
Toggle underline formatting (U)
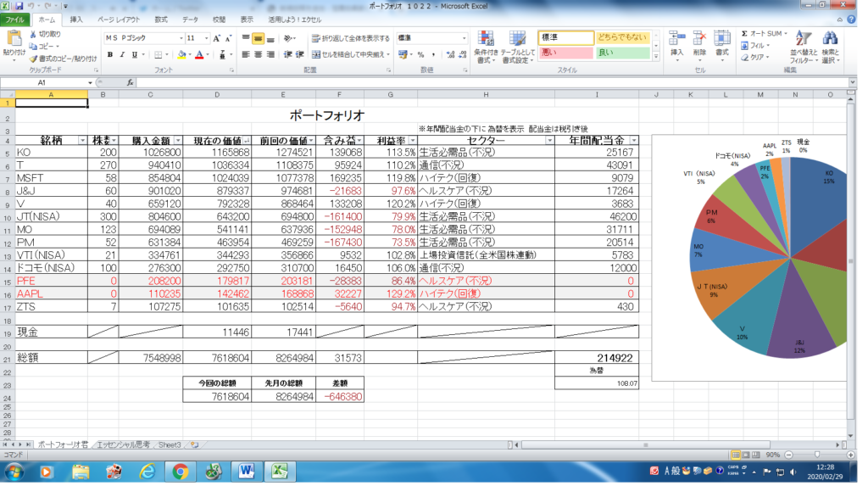tap(134, 54)
